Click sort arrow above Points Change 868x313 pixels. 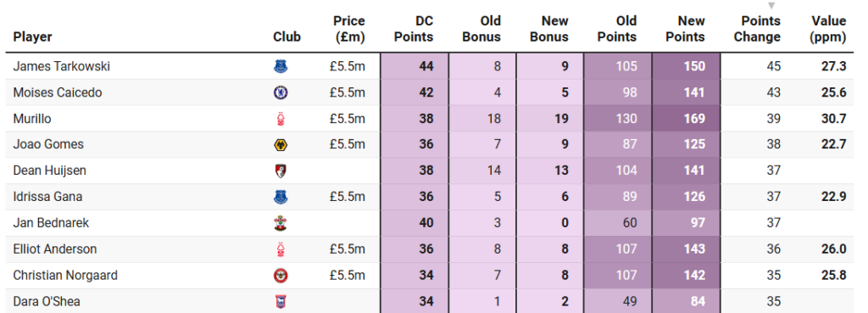(x=771, y=6)
